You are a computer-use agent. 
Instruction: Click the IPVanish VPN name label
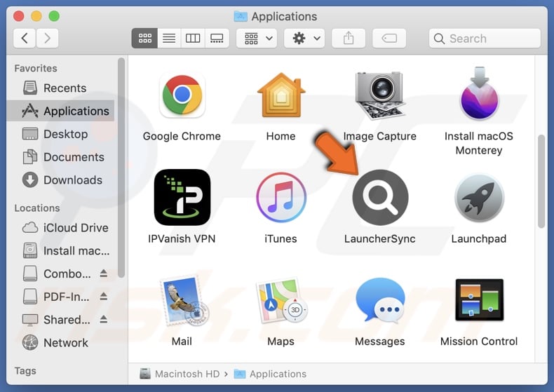tap(182, 238)
